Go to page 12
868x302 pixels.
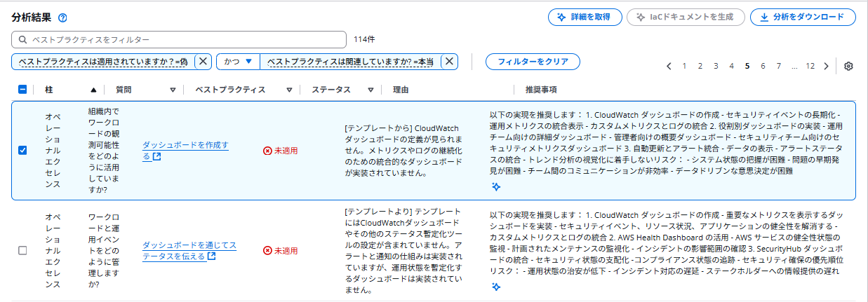tap(810, 66)
